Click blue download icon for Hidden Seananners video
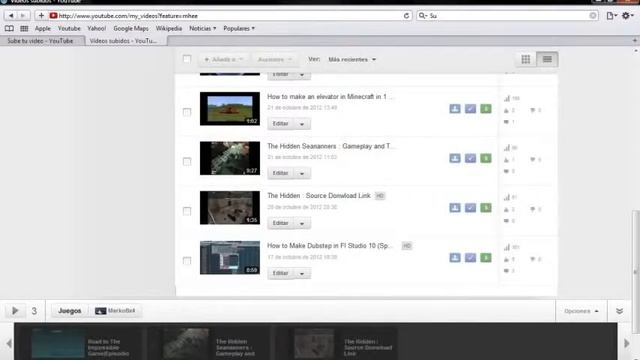640x360 pixels. tap(455, 158)
